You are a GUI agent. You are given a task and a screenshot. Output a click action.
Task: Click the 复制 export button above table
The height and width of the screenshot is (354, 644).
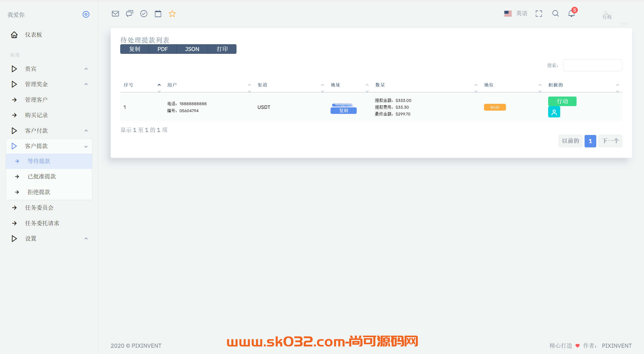click(x=135, y=49)
